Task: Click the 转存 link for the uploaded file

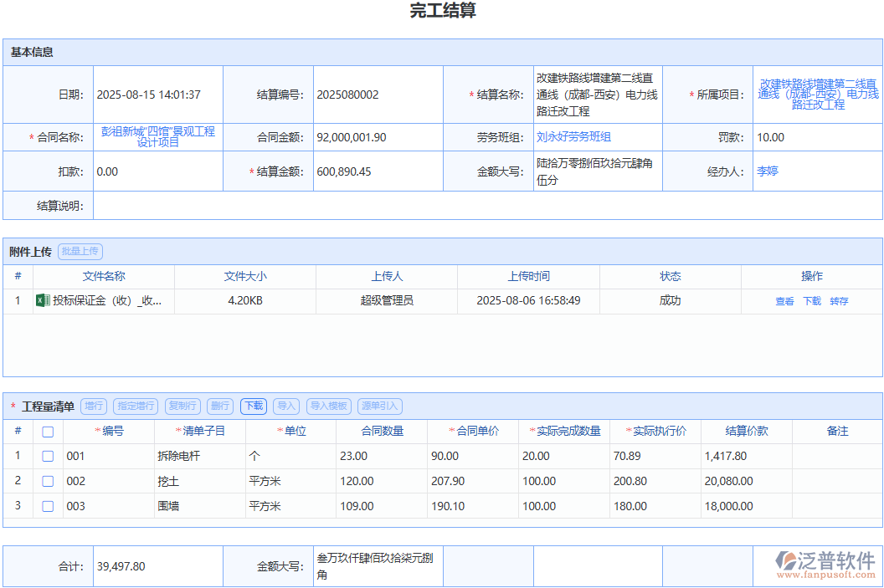Action: click(839, 300)
